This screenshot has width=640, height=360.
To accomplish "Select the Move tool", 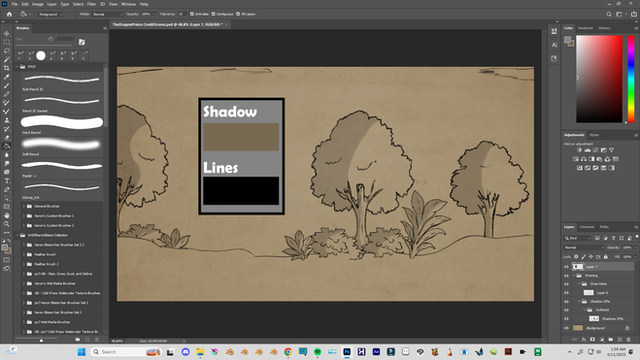I will tap(7, 33).
